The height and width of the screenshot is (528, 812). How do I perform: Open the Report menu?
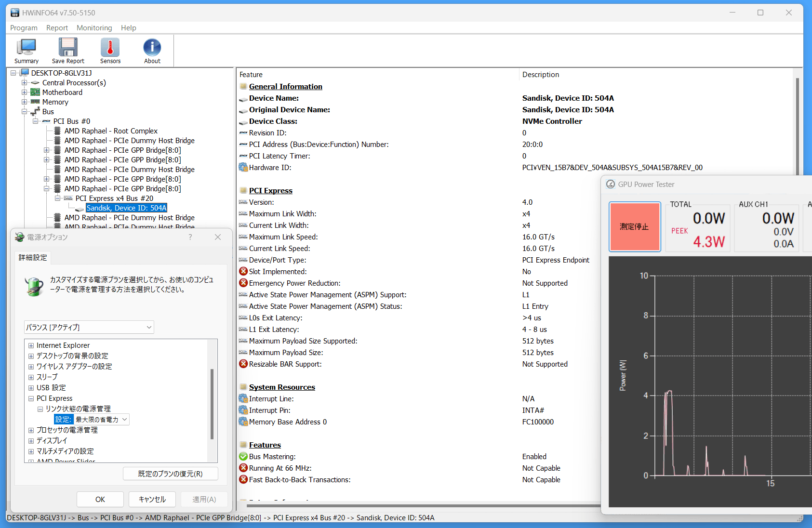point(57,27)
